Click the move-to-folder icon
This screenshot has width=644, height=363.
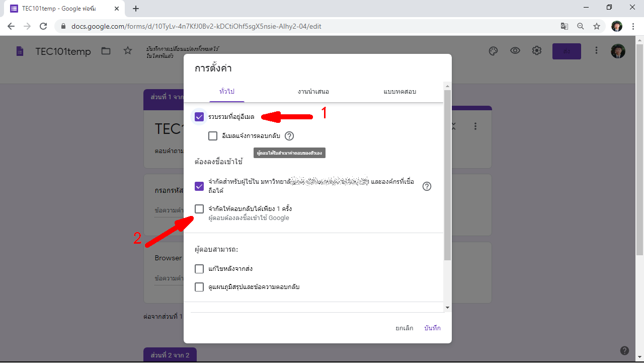coord(106,51)
